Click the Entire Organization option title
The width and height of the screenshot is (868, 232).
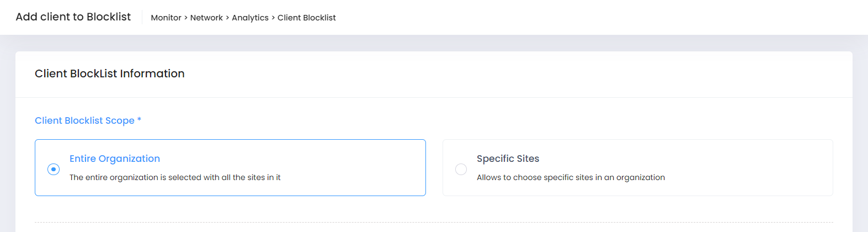(x=115, y=159)
